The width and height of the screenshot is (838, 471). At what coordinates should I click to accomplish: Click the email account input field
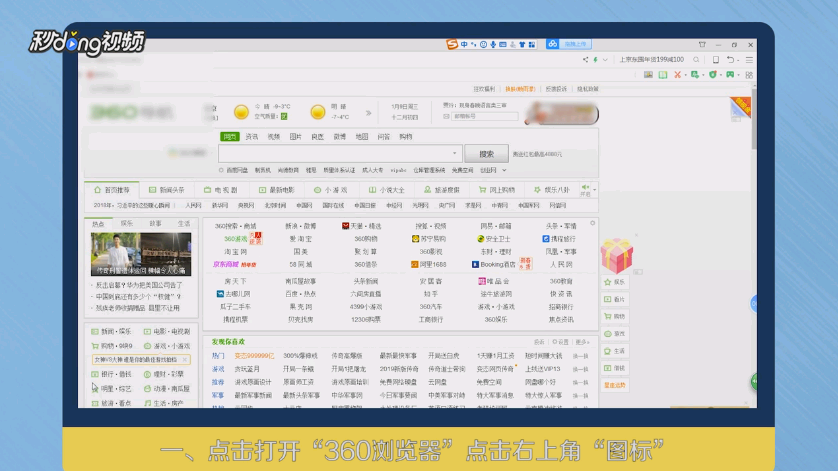coord(485,116)
